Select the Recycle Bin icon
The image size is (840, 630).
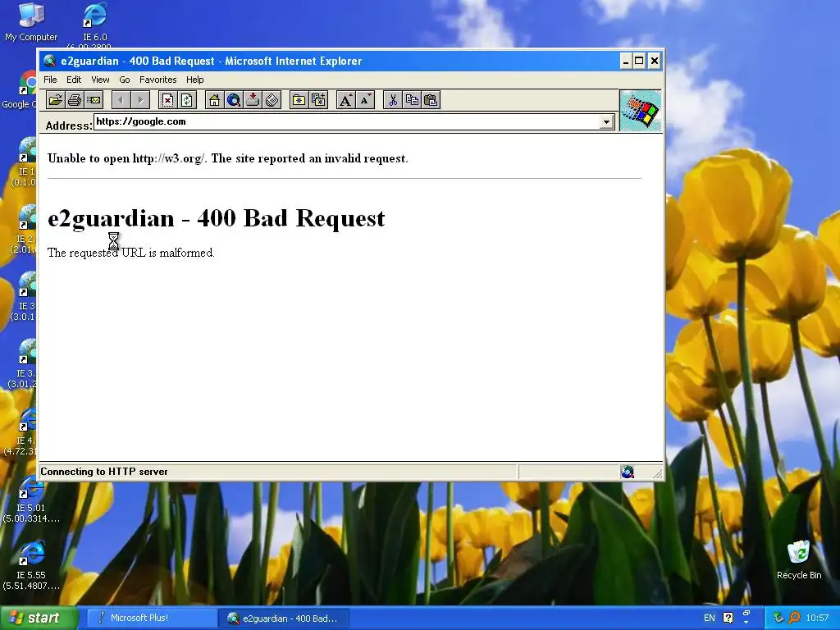pos(799,559)
